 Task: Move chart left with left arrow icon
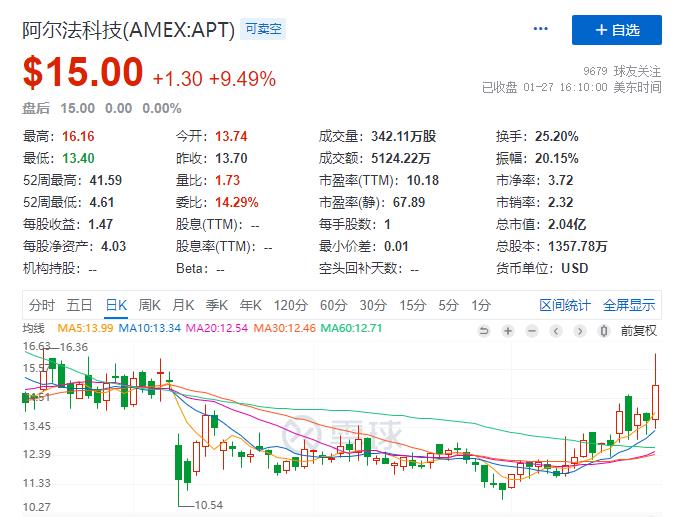point(556,331)
